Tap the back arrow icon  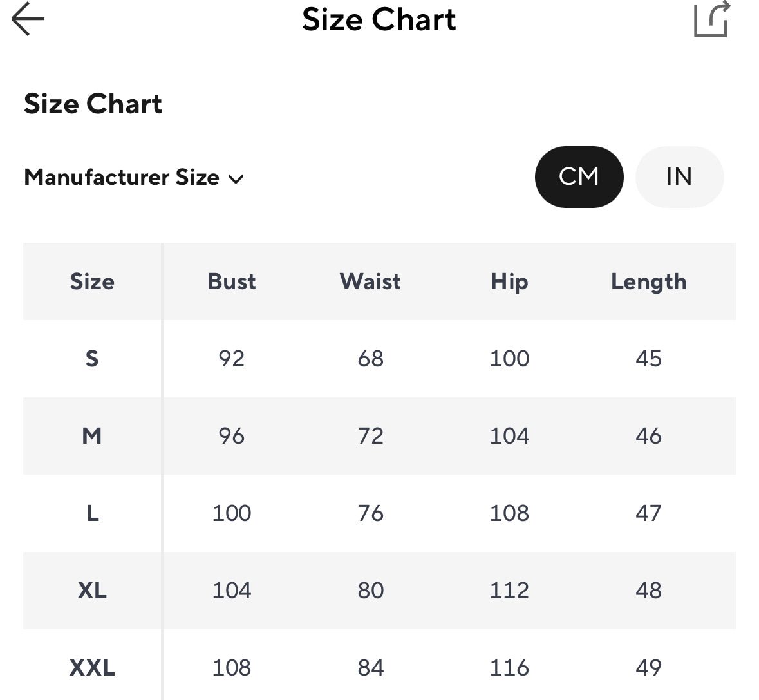[x=28, y=19]
